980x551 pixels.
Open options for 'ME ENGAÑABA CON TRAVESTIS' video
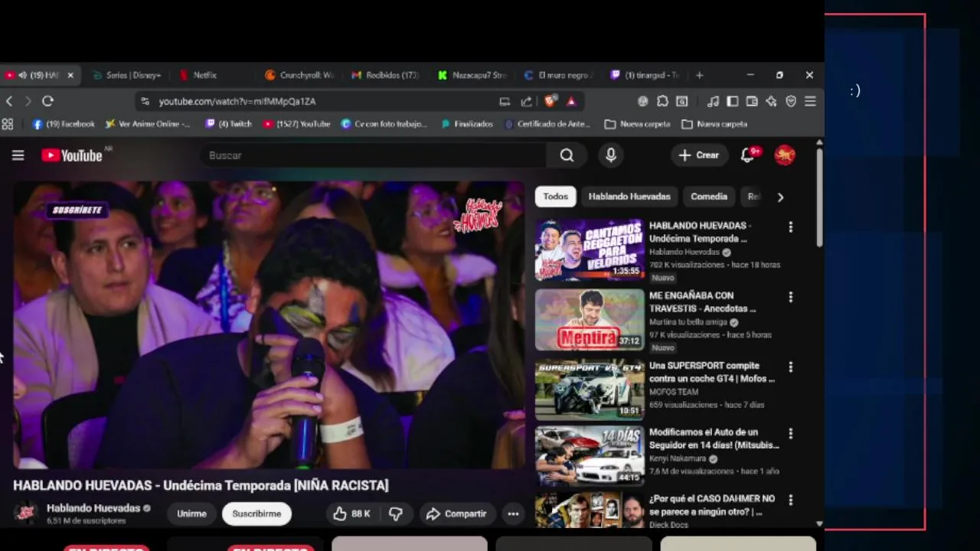791,297
